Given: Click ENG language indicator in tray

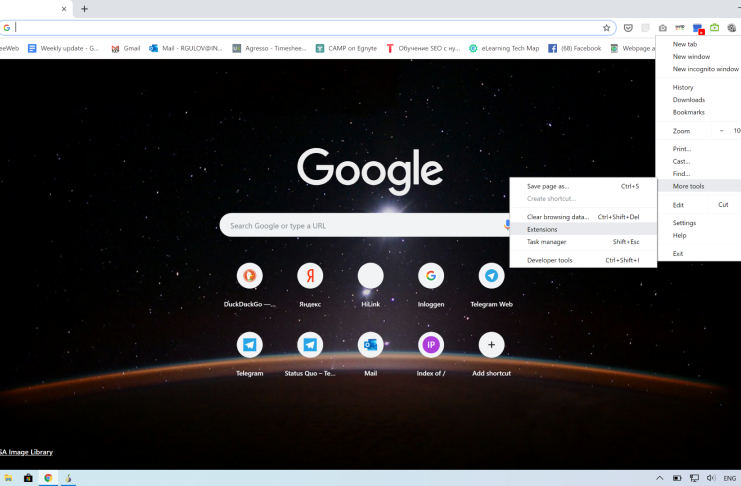Looking at the screenshot, I should 730,478.
